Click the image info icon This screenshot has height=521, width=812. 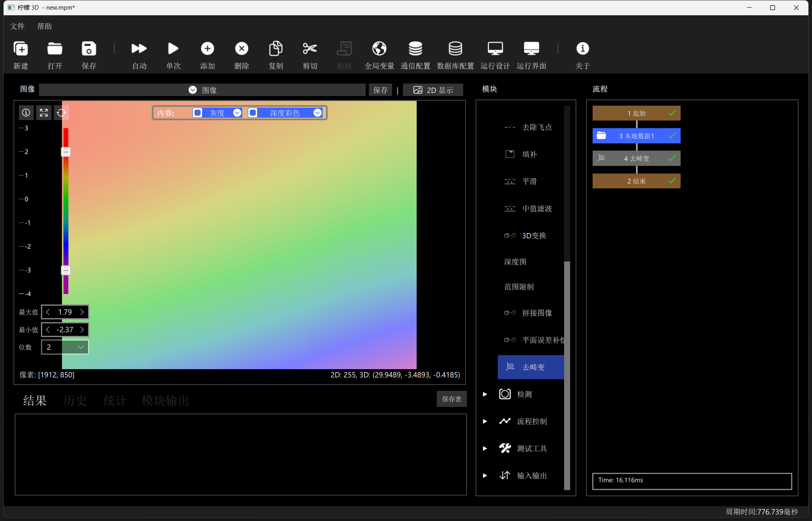[26, 112]
